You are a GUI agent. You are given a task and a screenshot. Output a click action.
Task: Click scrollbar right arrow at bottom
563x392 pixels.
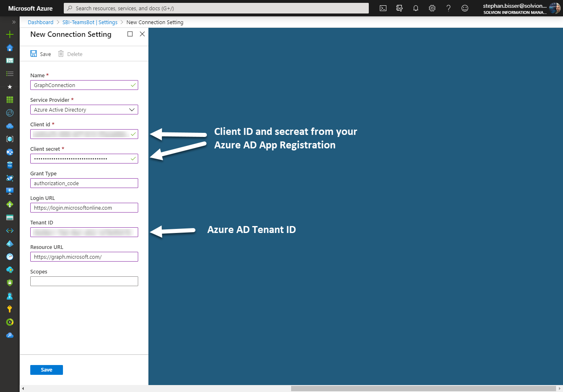(x=559, y=388)
